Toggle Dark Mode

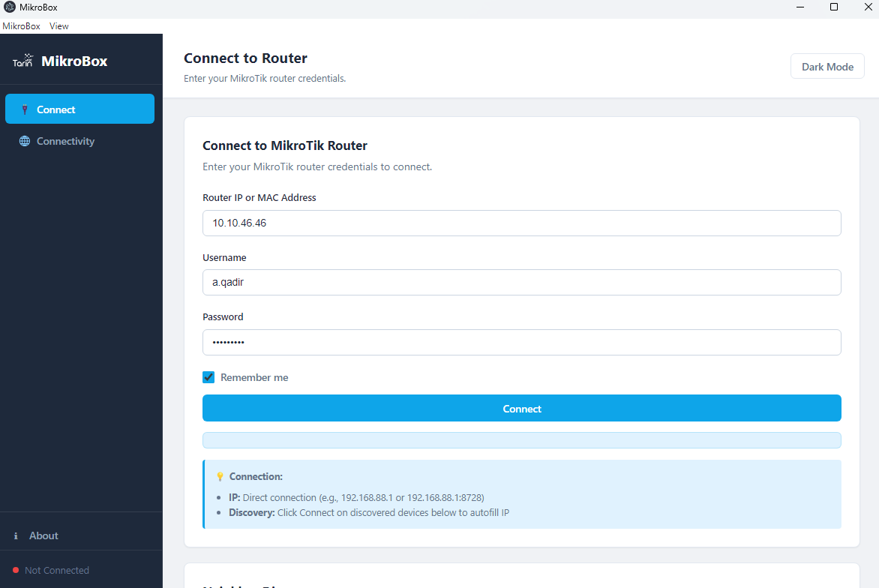point(827,67)
